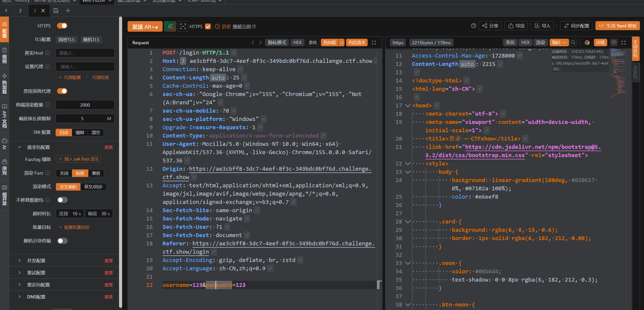Switch to fuzzer tab 2
This screenshot has width=644, height=310.
20,11
